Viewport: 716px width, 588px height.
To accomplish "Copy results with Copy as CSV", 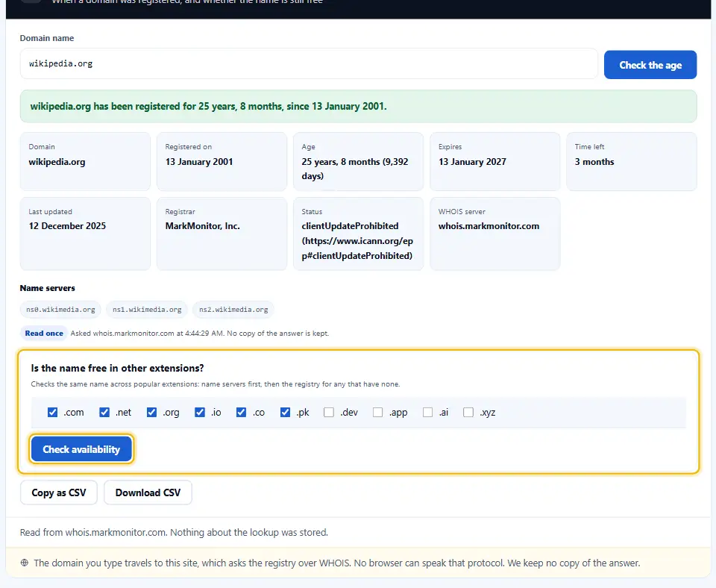I will [59, 492].
